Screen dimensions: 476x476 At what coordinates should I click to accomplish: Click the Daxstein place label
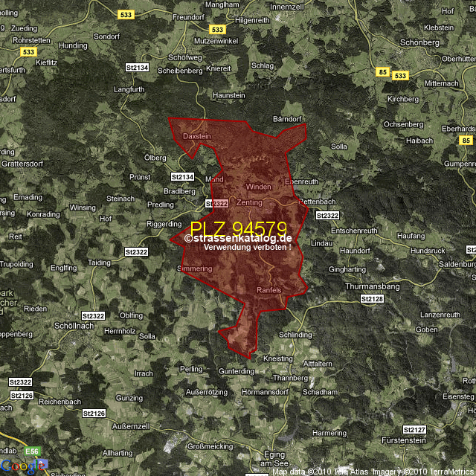click(x=197, y=136)
